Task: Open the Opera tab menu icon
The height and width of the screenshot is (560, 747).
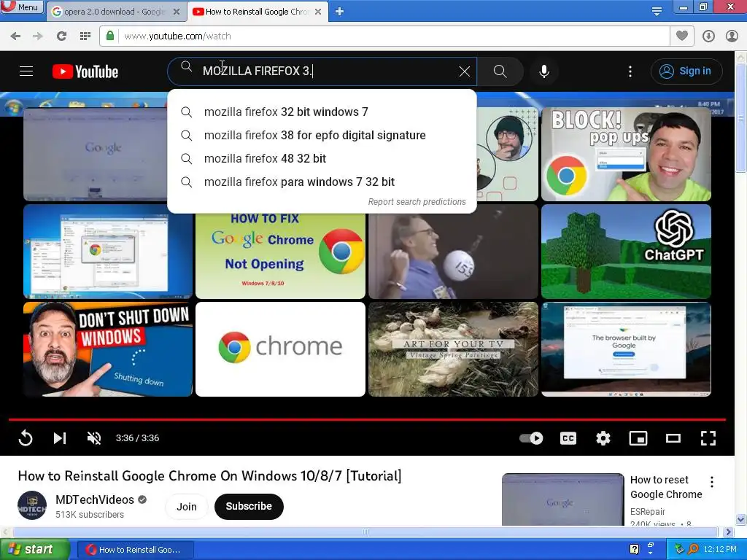Action: tap(657, 11)
